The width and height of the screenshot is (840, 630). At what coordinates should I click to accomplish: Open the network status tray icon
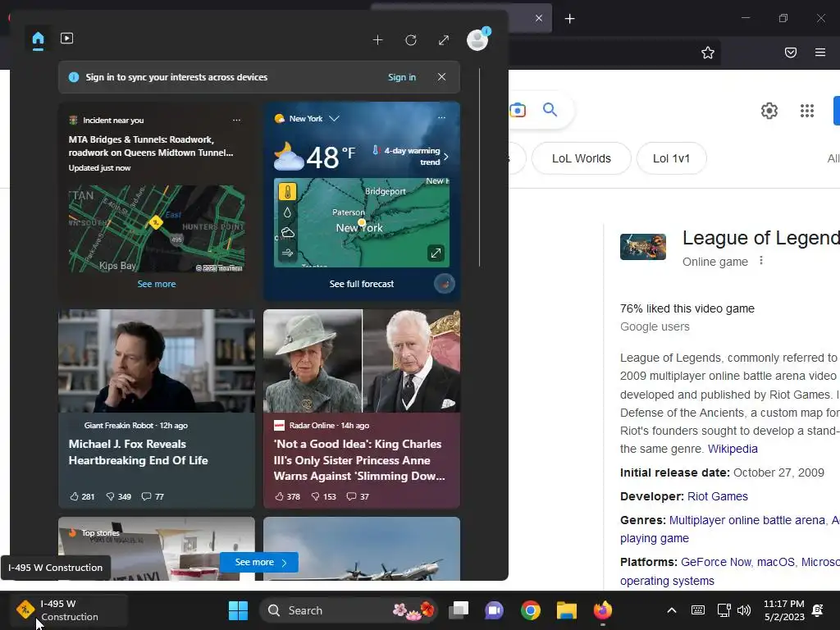(x=724, y=610)
